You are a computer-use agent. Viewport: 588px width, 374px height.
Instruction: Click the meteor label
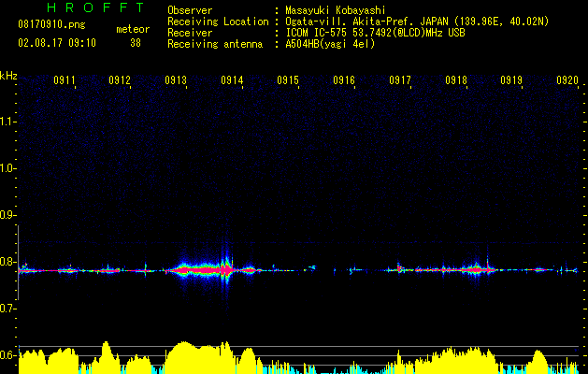tap(133, 29)
